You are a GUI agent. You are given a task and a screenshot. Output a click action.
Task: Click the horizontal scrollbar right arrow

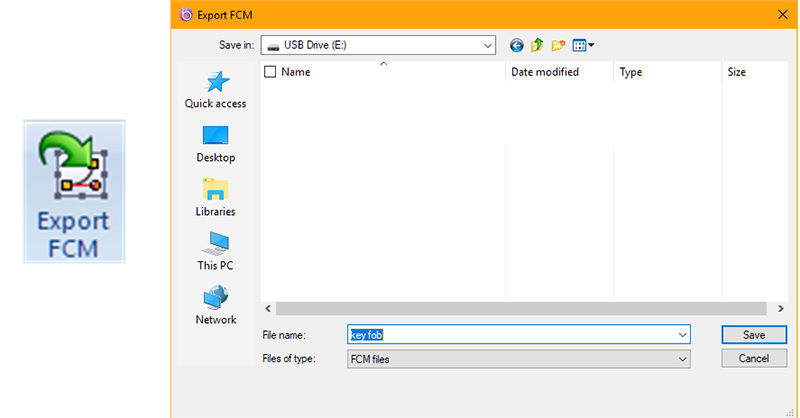point(779,309)
